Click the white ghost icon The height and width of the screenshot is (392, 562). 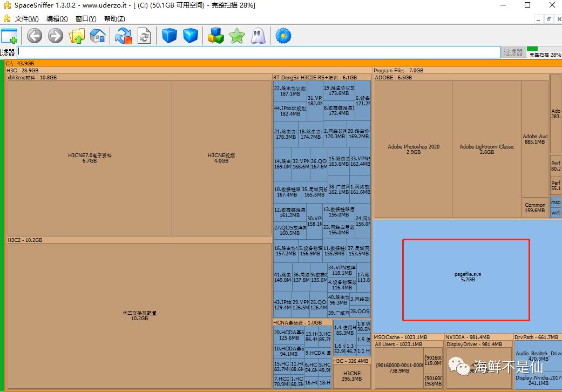258,36
